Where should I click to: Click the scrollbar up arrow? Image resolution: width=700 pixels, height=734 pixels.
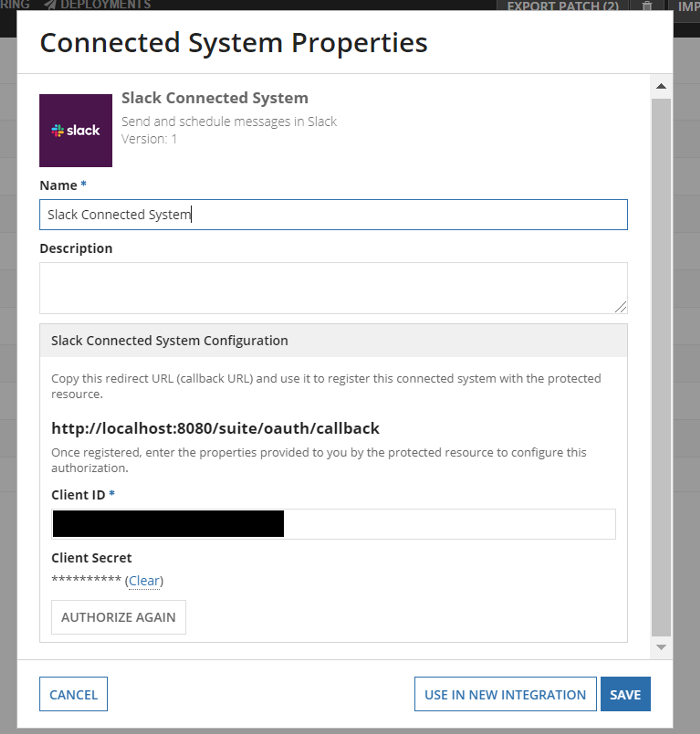[x=661, y=86]
